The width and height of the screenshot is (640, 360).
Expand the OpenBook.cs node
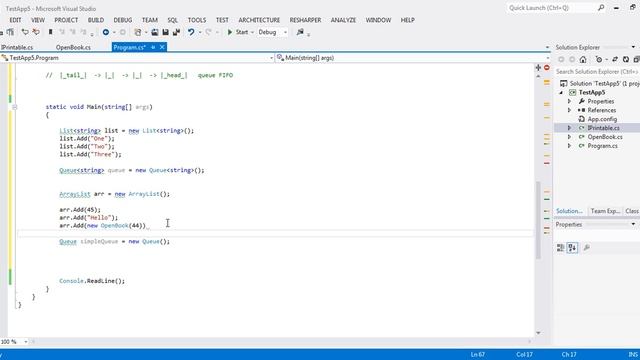coord(569,137)
